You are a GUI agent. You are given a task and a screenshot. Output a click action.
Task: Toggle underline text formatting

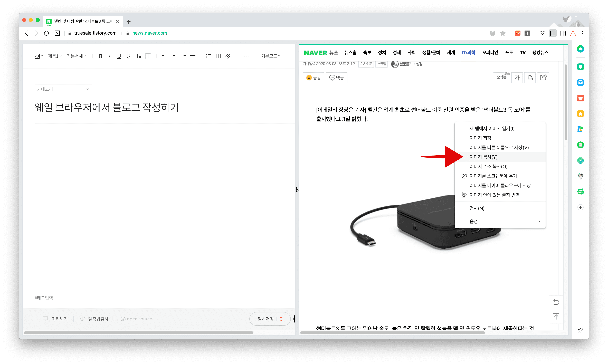119,56
